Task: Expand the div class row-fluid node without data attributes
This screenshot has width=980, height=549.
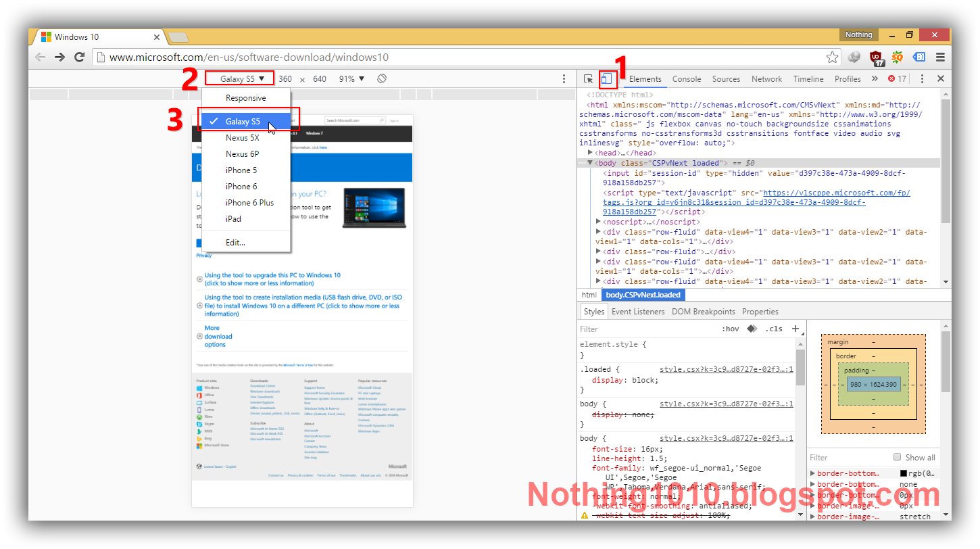Action: (599, 252)
